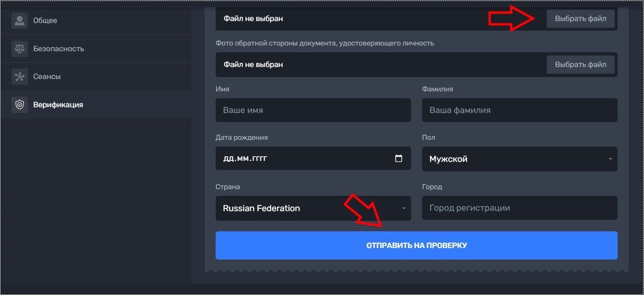Focus the Ваше имя input field

pos(313,110)
